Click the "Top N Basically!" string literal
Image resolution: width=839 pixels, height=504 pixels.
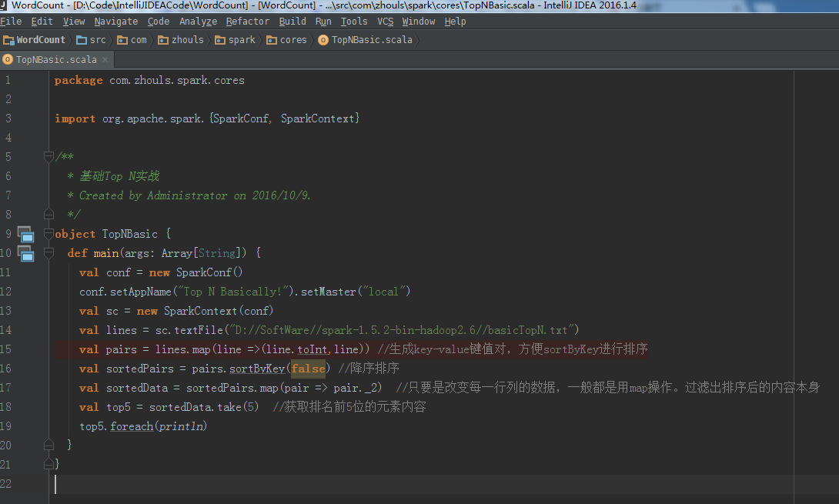coord(234,292)
